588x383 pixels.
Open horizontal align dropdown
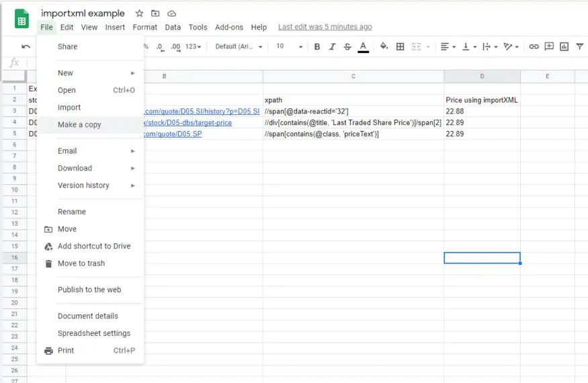448,46
